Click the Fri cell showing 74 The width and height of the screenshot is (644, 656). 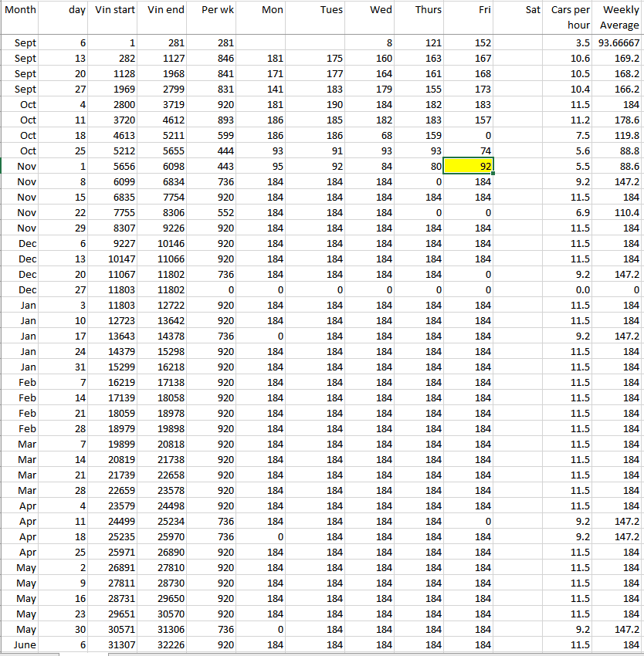(x=469, y=150)
